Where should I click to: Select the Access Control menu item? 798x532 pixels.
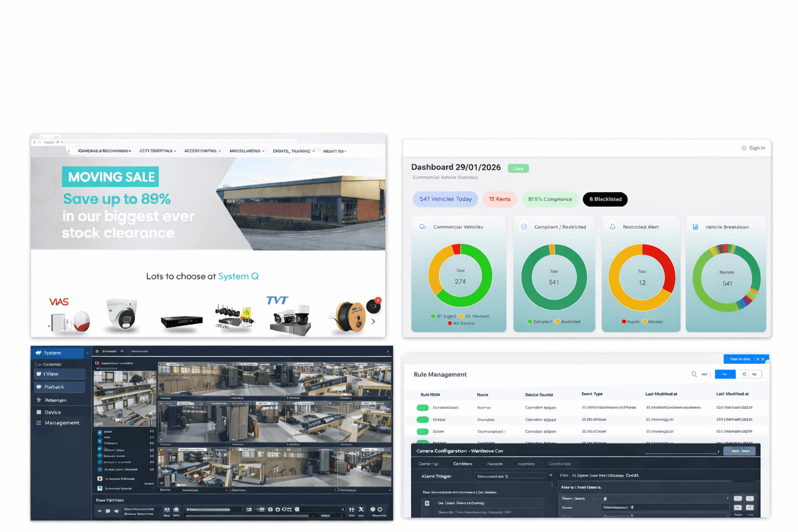(x=201, y=151)
